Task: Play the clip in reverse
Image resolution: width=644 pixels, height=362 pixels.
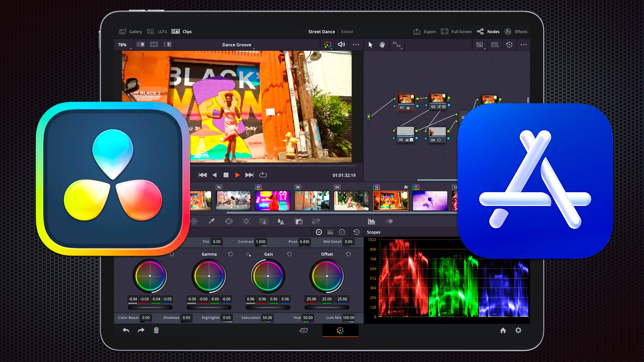Action: tap(215, 175)
